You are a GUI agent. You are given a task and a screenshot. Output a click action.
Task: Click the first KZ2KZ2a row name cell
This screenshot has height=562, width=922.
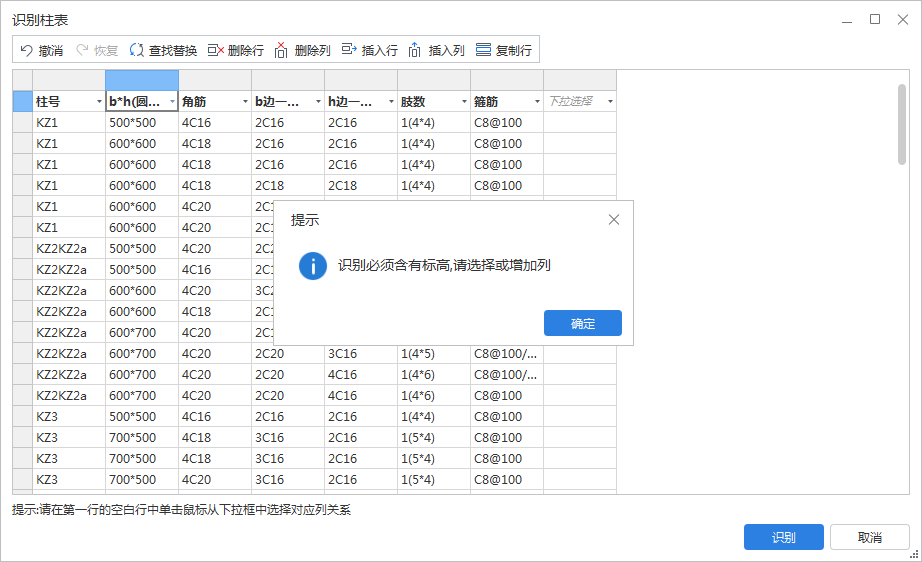click(69, 249)
